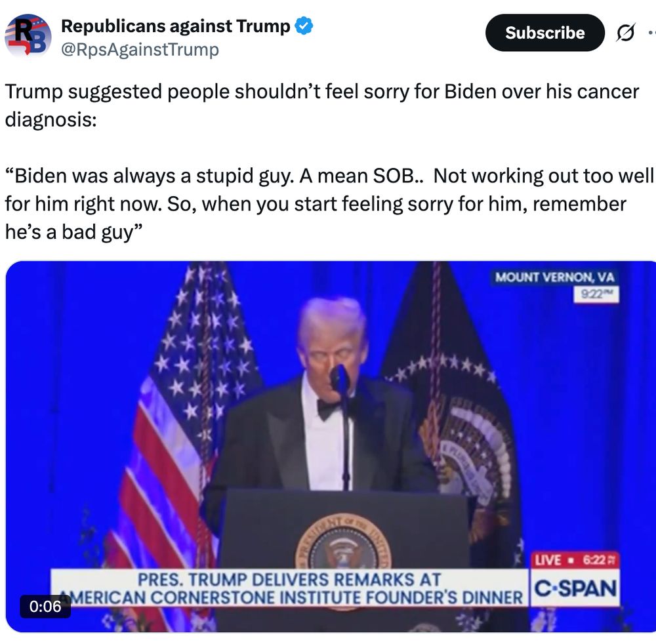Open the more options ellipsis menu
The width and height of the screenshot is (656, 644).
[x=652, y=32]
